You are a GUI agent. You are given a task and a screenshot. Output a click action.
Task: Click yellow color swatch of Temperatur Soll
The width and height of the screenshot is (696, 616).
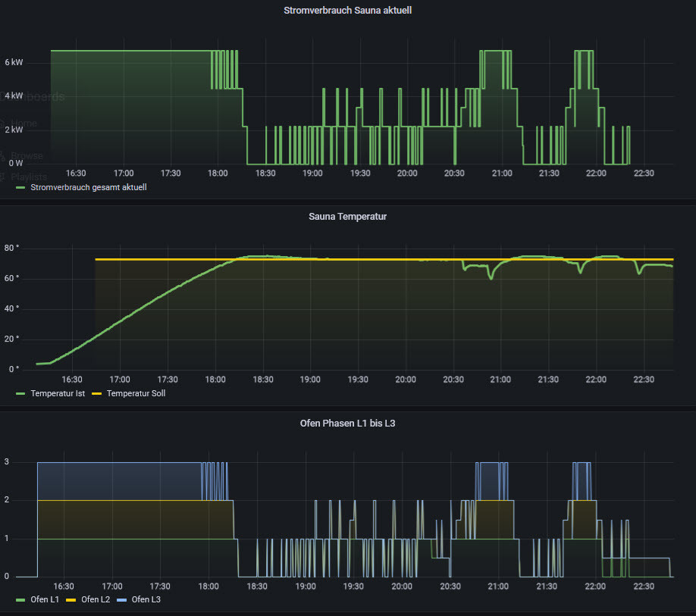click(x=97, y=394)
